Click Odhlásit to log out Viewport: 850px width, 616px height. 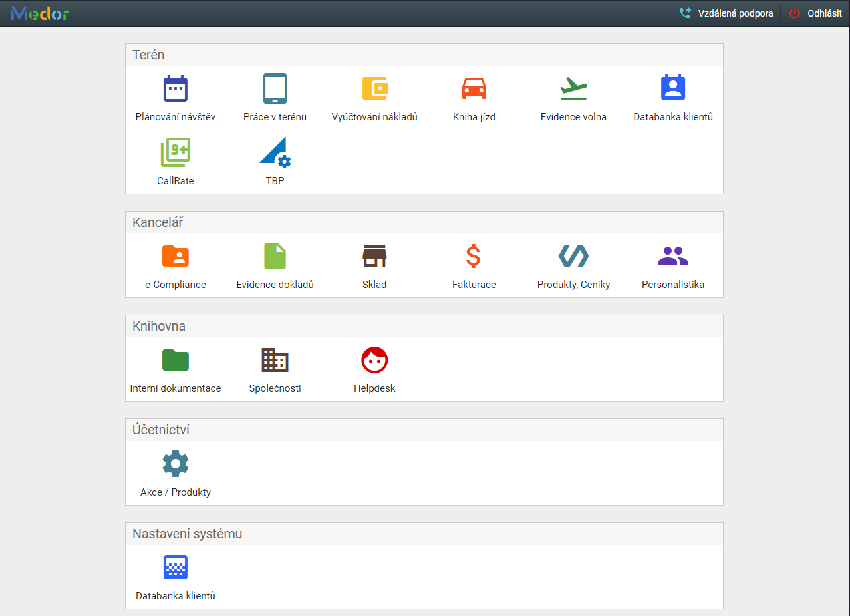816,13
